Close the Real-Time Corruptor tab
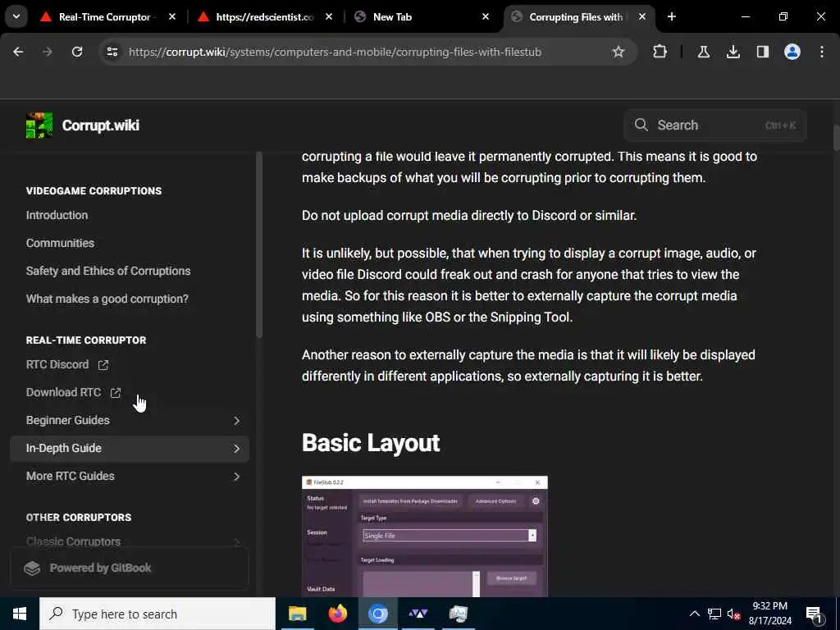840x630 pixels. click(172, 17)
